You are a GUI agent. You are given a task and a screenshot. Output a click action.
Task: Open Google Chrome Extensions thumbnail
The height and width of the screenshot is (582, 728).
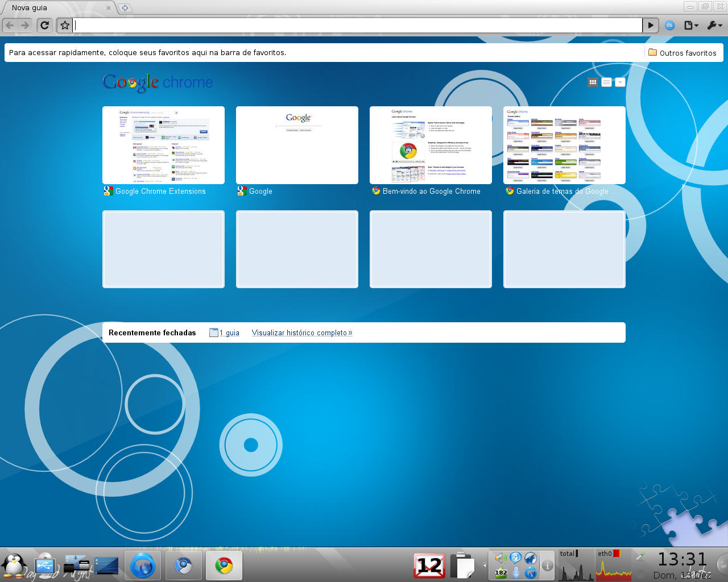pyautogui.click(x=163, y=145)
